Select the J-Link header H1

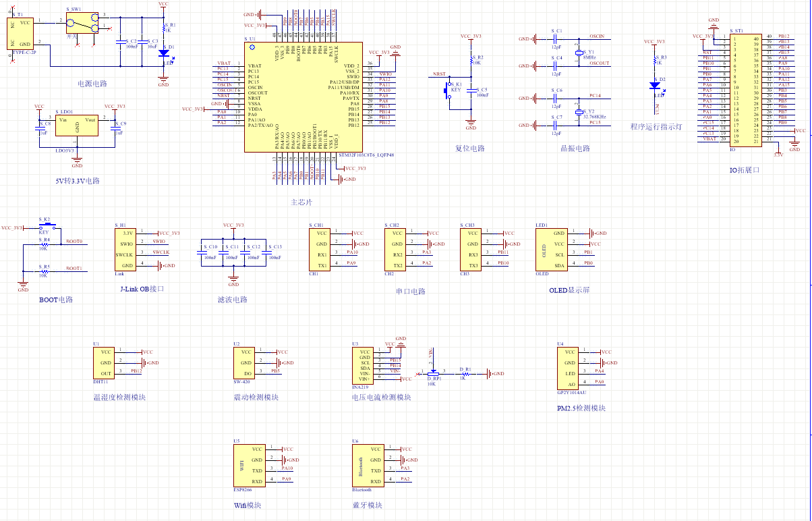click(x=125, y=249)
